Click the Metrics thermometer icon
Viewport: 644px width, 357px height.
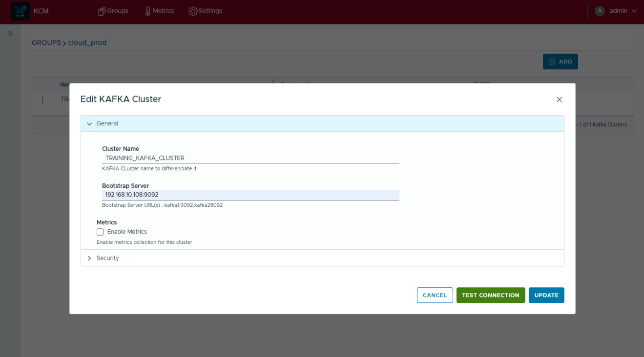(x=148, y=11)
